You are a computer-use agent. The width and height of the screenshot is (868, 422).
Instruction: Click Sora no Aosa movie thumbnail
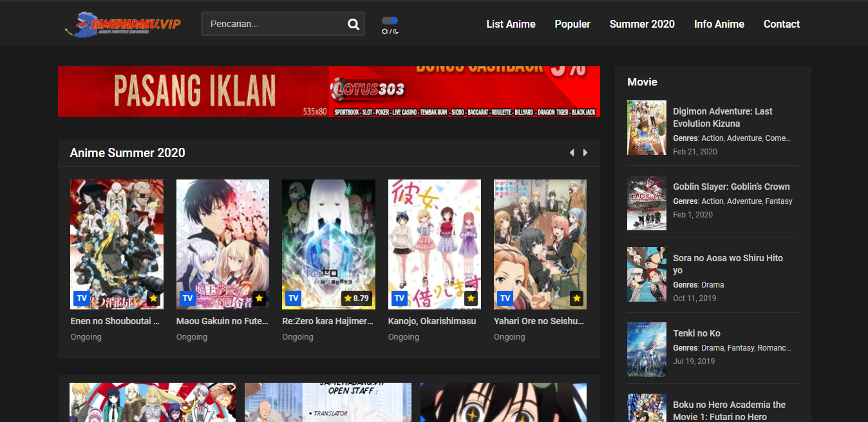coord(646,275)
